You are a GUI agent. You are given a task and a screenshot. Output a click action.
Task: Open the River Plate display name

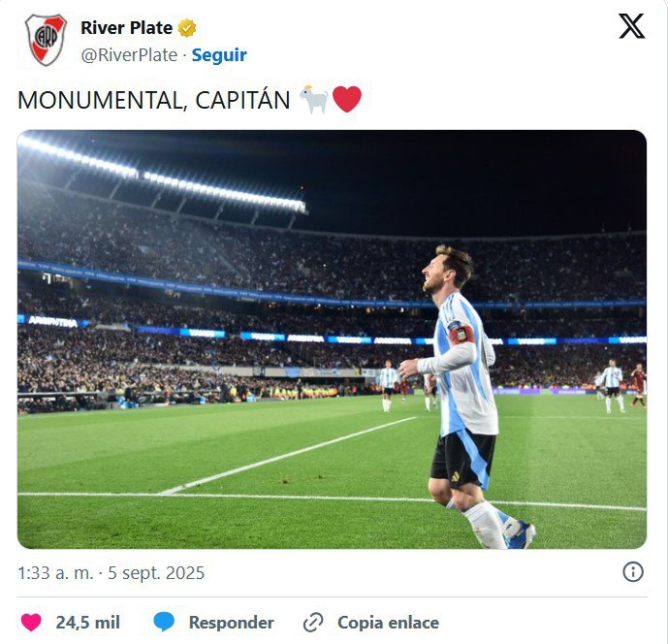[x=127, y=28]
